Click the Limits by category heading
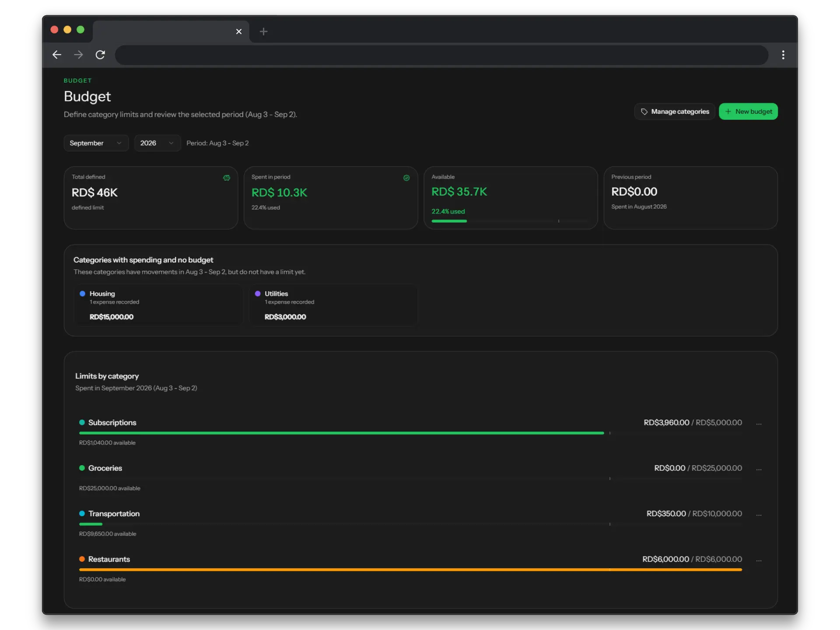 click(x=107, y=376)
